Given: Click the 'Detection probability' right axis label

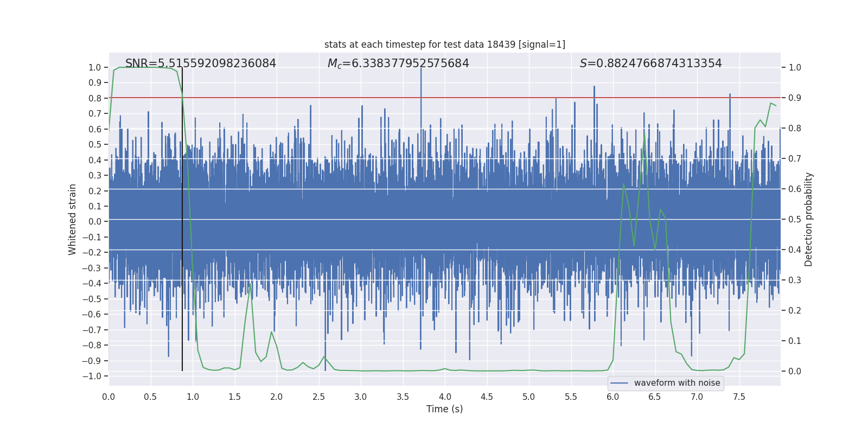Looking at the screenshot, I should (809, 219).
